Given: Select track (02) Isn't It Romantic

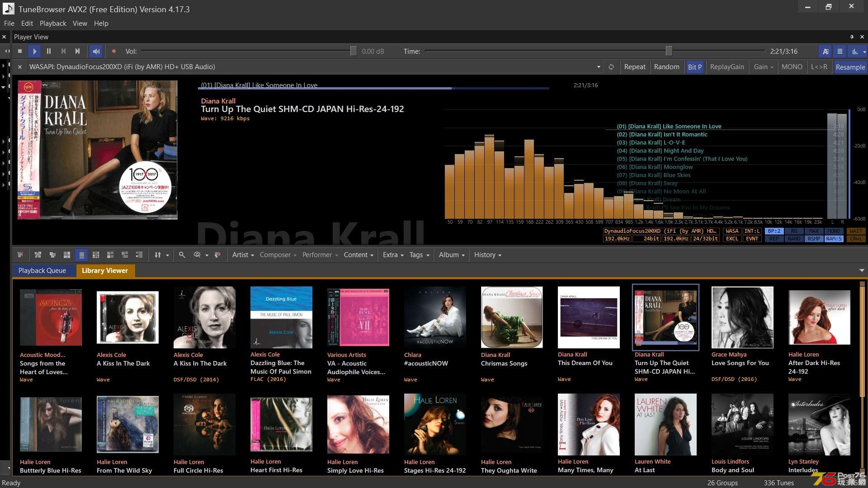Looking at the screenshot, I should (662, 135).
